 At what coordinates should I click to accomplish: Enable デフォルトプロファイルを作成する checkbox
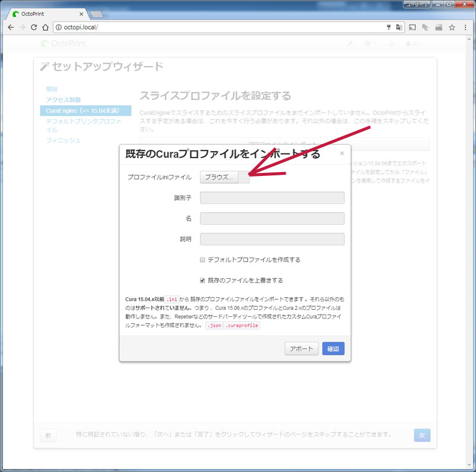tap(202, 260)
